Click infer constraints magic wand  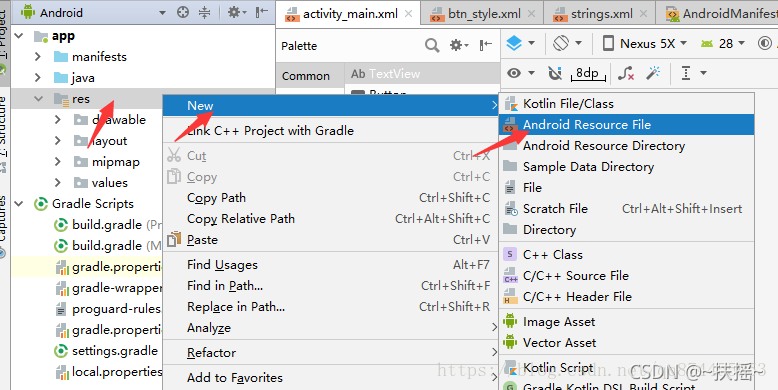point(653,73)
